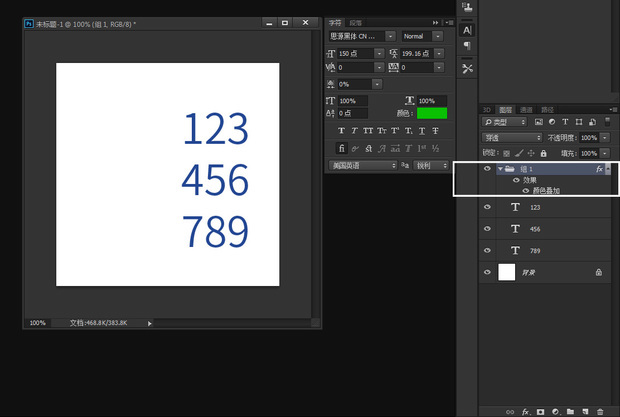The image size is (620, 417).
Task: Click the layer style fx button at bottom
Action: 524,411
